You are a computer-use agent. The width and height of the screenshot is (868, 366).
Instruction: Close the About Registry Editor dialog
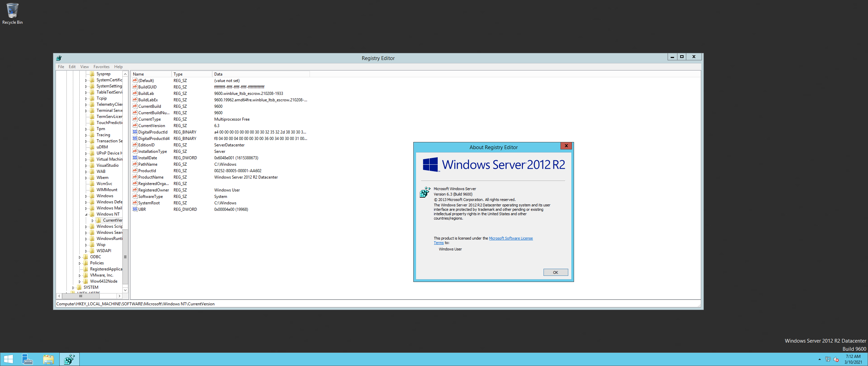coord(566,146)
